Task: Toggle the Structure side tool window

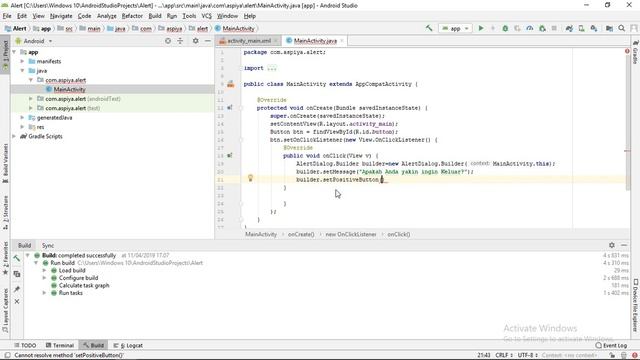Action: [5, 212]
